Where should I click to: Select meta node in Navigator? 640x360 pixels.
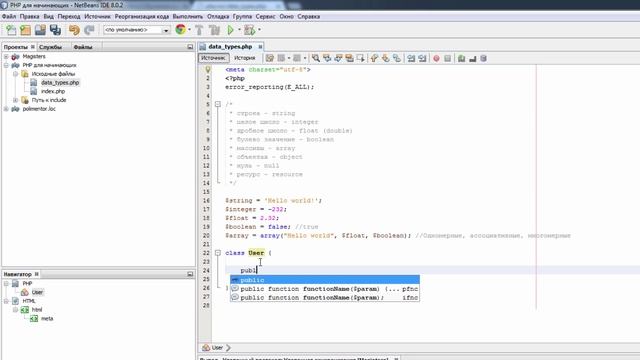point(47,318)
